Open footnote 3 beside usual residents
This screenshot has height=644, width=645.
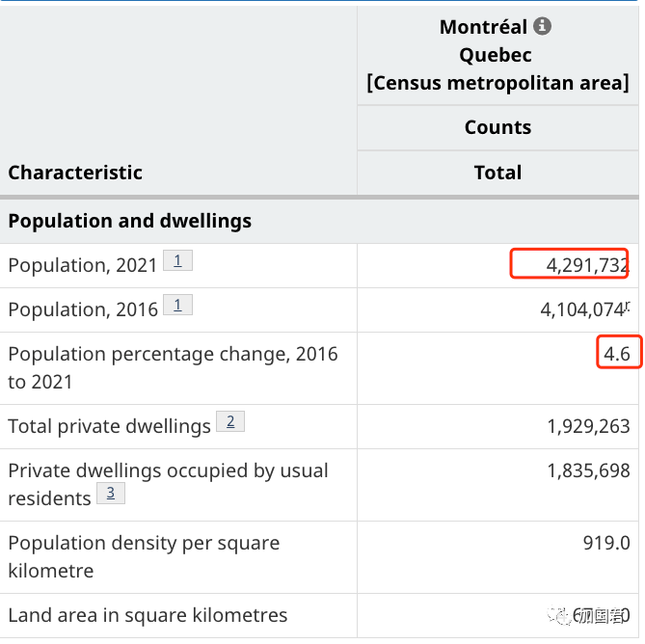[x=110, y=494]
